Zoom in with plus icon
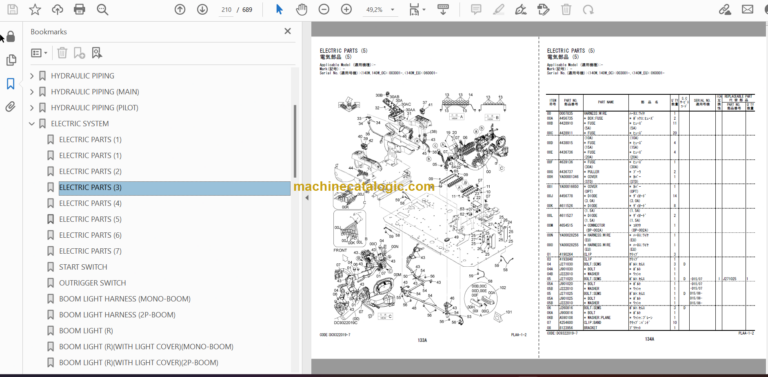This screenshot has height=377, width=768. coord(346,9)
